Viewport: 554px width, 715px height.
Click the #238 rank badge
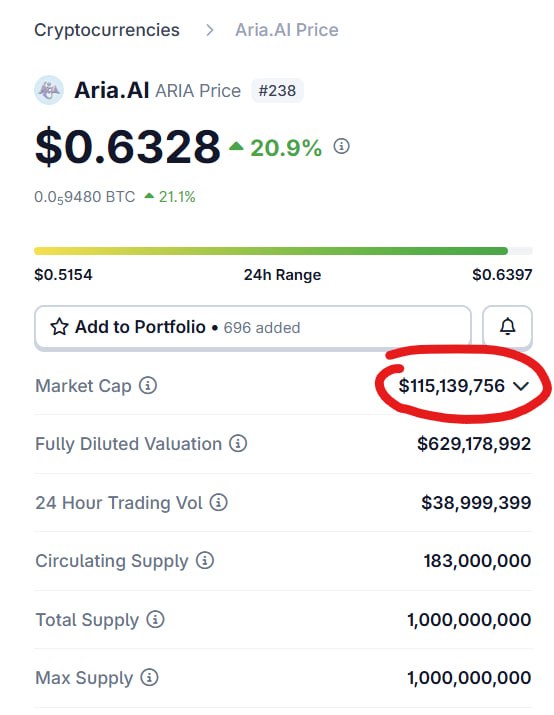pos(277,90)
